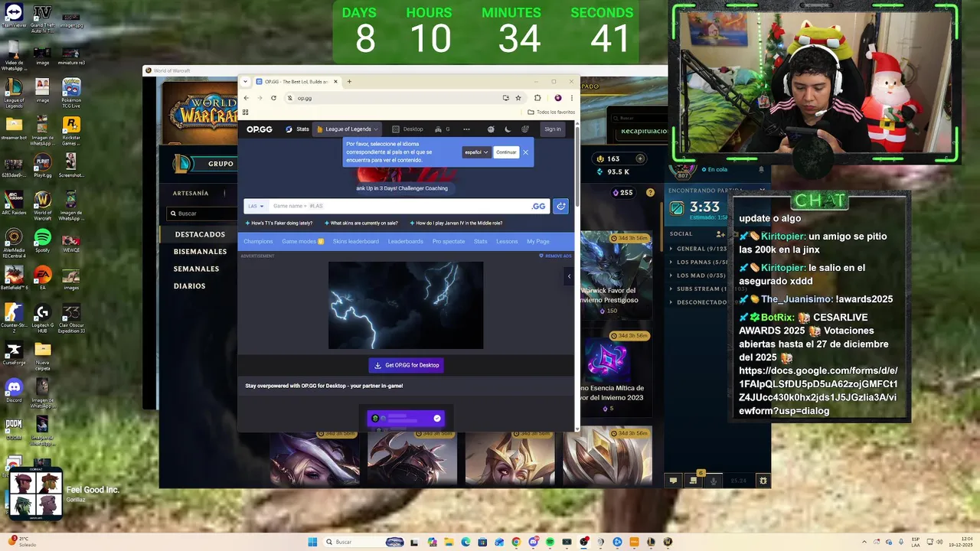Open the Champions tab on OP.GG

click(x=258, y=242)
